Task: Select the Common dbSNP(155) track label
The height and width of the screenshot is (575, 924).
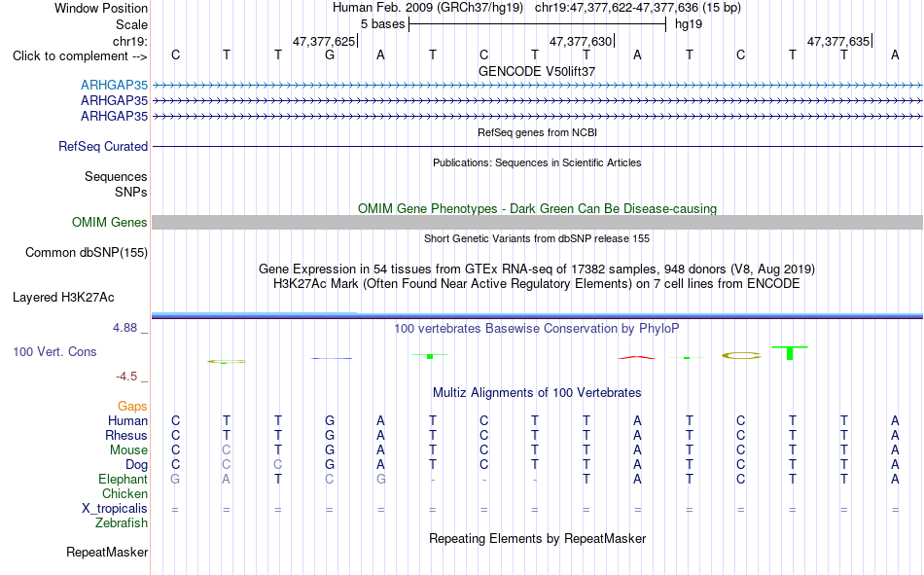Action: pyautogui.click(x=87, y=252)
